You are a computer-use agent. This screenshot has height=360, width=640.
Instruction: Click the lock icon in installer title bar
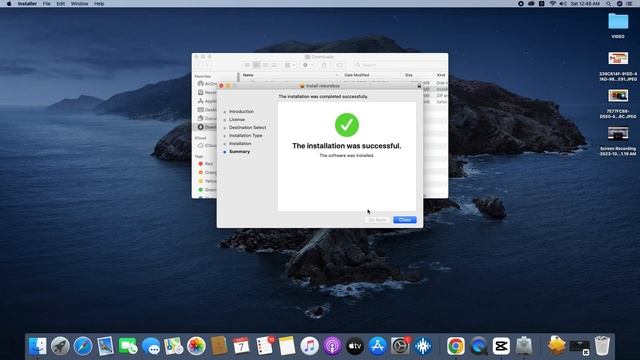pos(419,86)
